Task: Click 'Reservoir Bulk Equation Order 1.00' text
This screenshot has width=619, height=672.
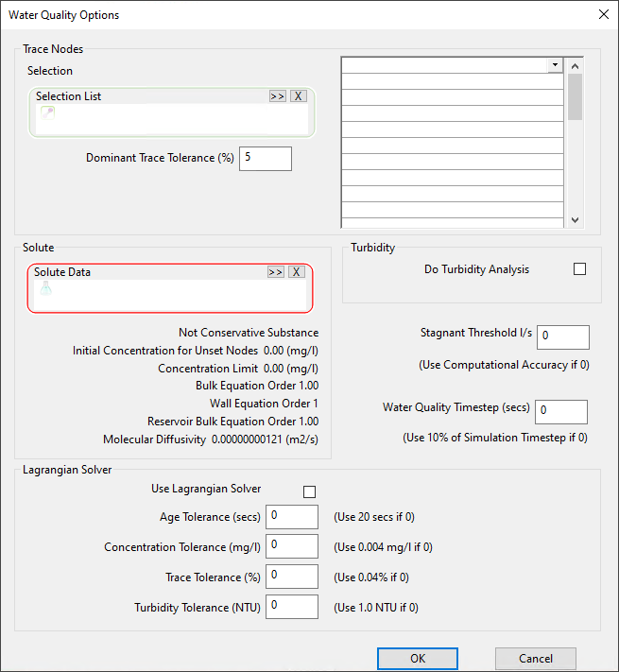Action: (233, 422)
